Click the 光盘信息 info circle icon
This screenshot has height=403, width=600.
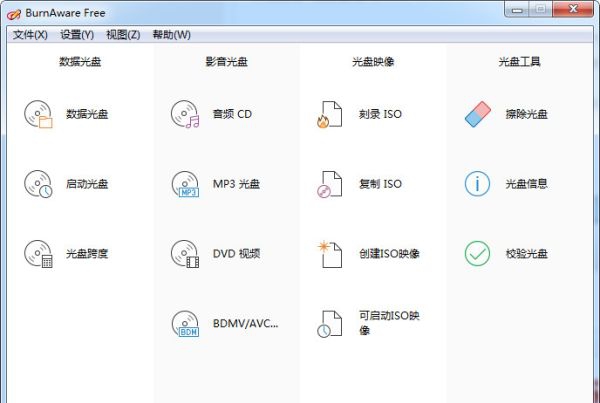[x=477, y=184]
